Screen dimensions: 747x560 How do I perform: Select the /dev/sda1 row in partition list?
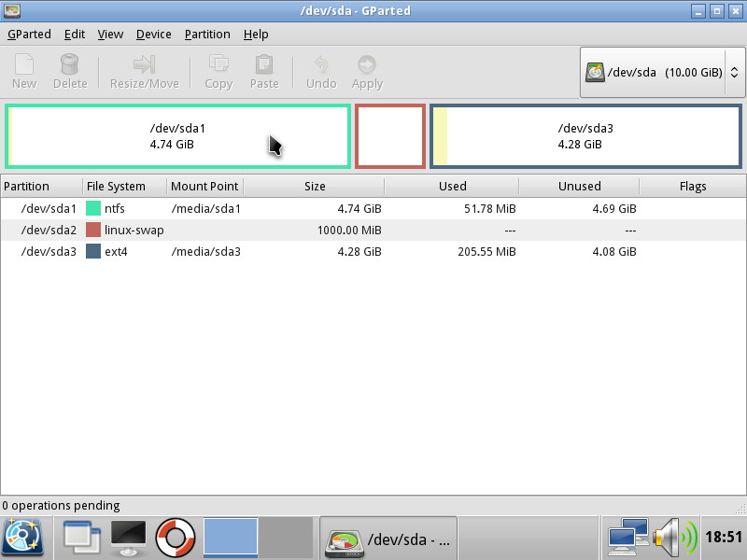click(373, 208)
